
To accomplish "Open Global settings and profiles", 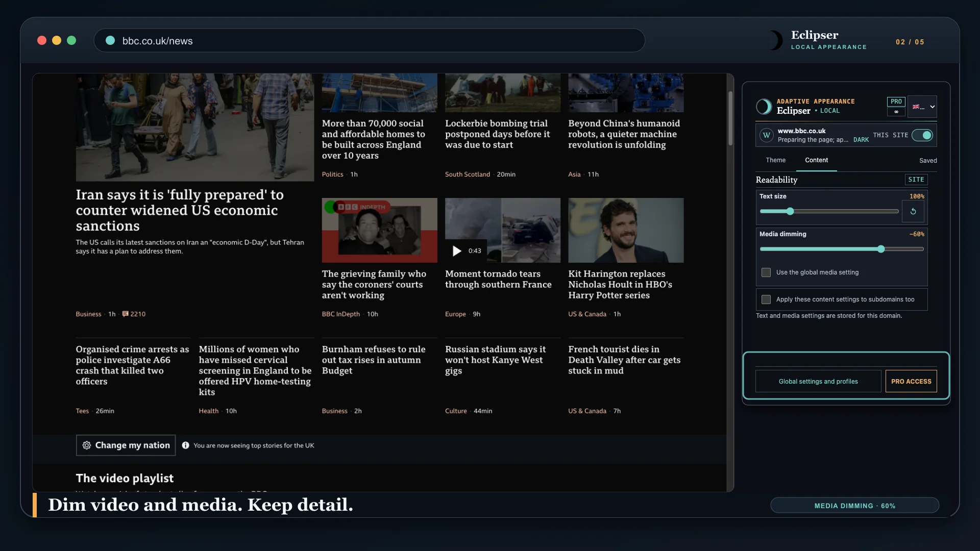I will click(x=818, y=382).
